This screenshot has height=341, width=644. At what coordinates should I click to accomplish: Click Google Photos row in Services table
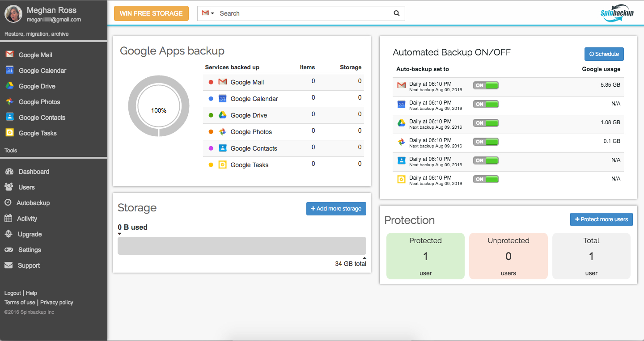pos(284,131)
